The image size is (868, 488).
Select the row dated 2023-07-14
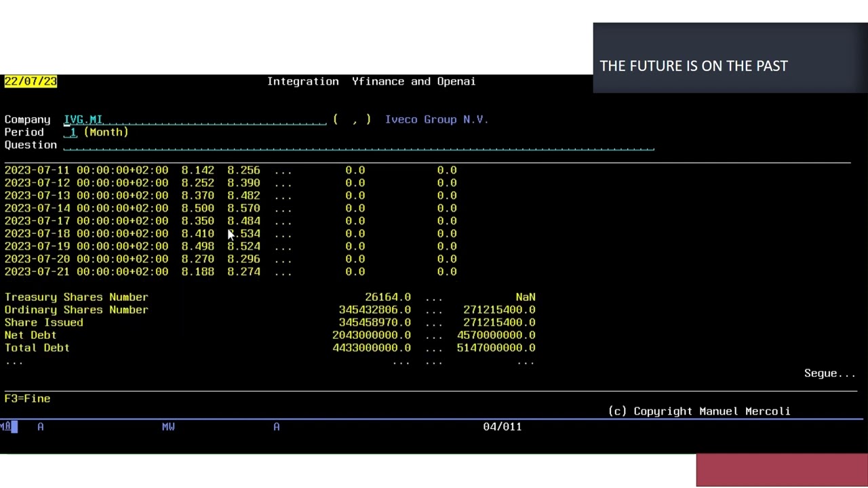pos(231,208)
